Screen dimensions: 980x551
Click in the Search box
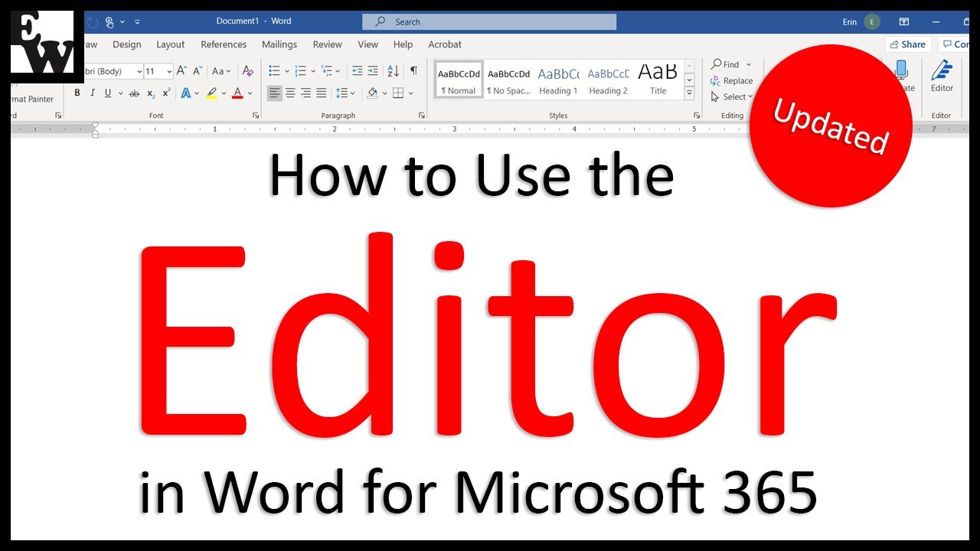[488, 22]
